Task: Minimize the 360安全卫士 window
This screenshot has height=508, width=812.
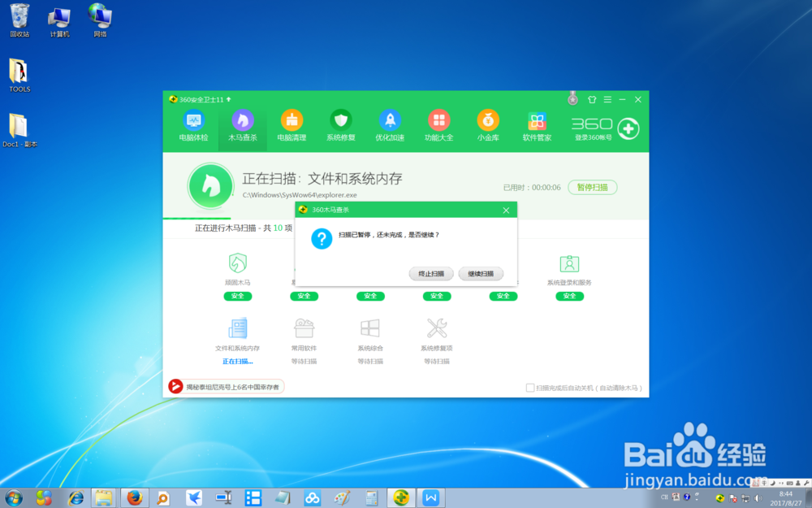Action: click(623, 99)
